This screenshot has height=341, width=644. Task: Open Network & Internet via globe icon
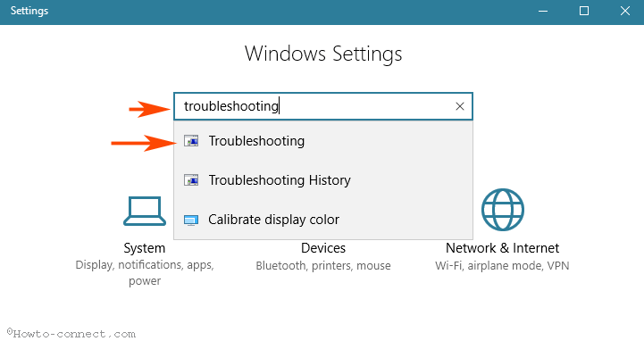click(502, 210)
